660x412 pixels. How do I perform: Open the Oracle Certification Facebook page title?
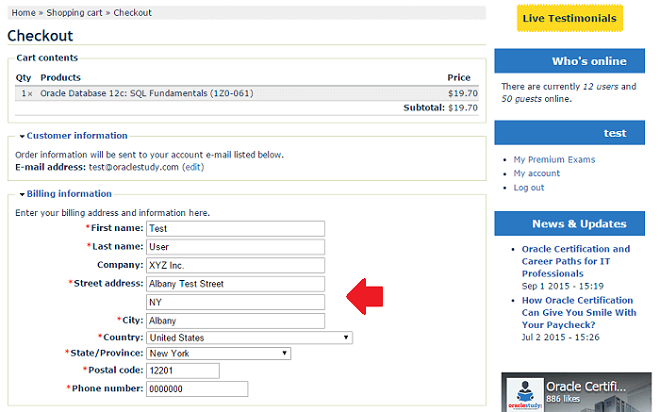pyautogui.click(x=585, y=386)
